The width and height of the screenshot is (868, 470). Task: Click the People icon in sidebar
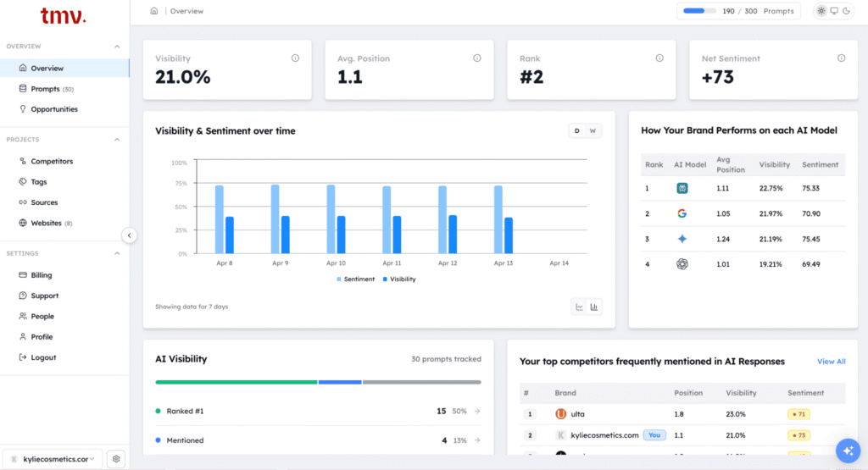tap(23, 316)
